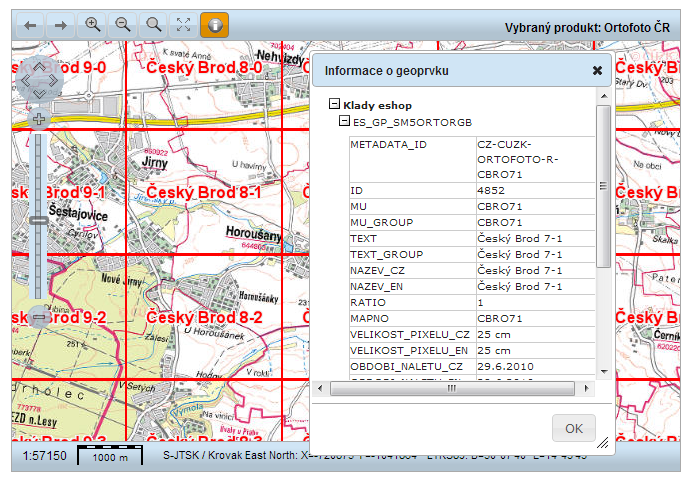Pan map east with right arrow
This screenshot has height=486, width=690.
(x=53, y=81)
